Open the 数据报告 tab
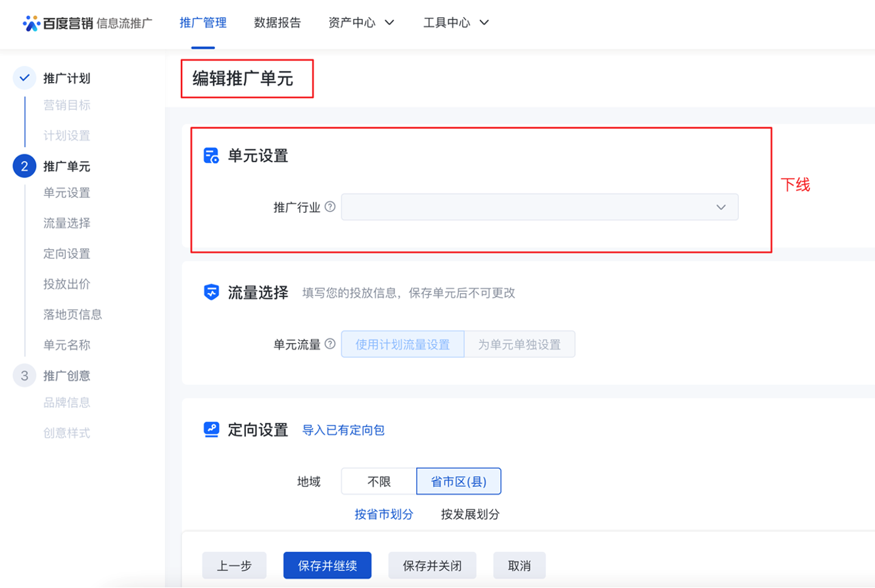Image resolution: width=875 pixels, height=588 pixels. click(x=277, y=23)
